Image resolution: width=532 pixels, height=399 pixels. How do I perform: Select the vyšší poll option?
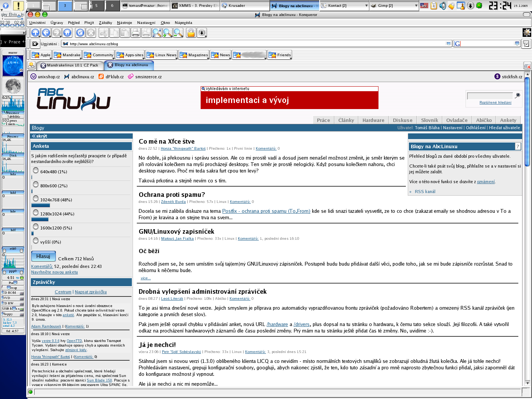[x=36, y=241]
